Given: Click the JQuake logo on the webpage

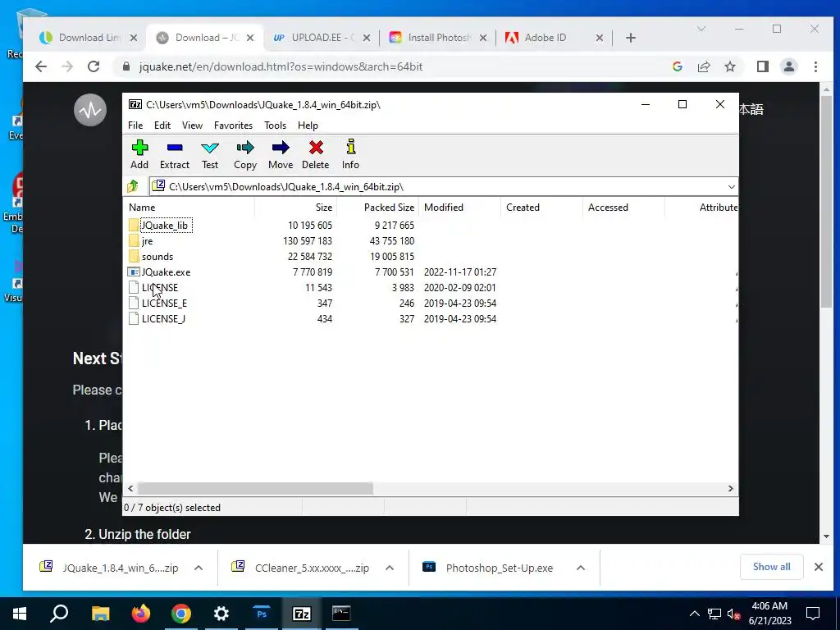Looking at the screenshot, I should point(90,110).
